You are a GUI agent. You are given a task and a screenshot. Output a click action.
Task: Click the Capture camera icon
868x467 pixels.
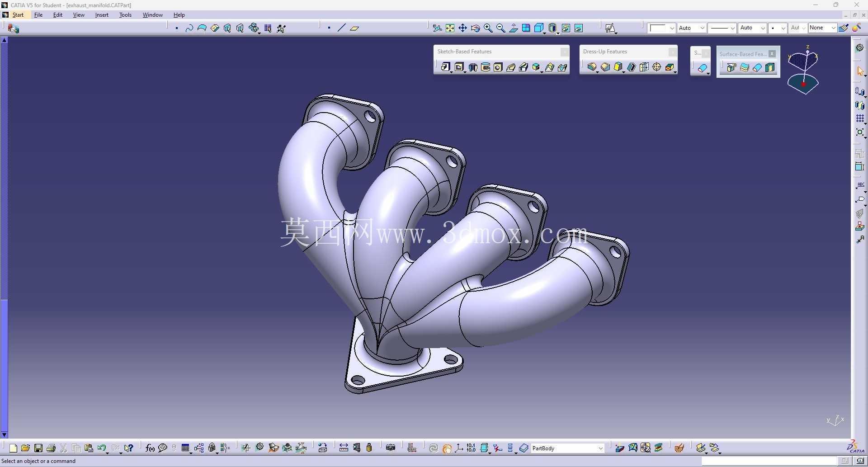(391, 448)
